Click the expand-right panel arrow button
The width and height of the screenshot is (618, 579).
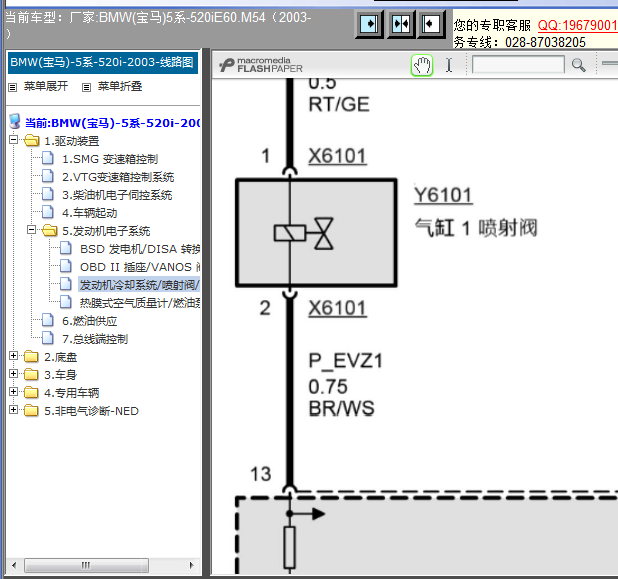click(369, 24)
